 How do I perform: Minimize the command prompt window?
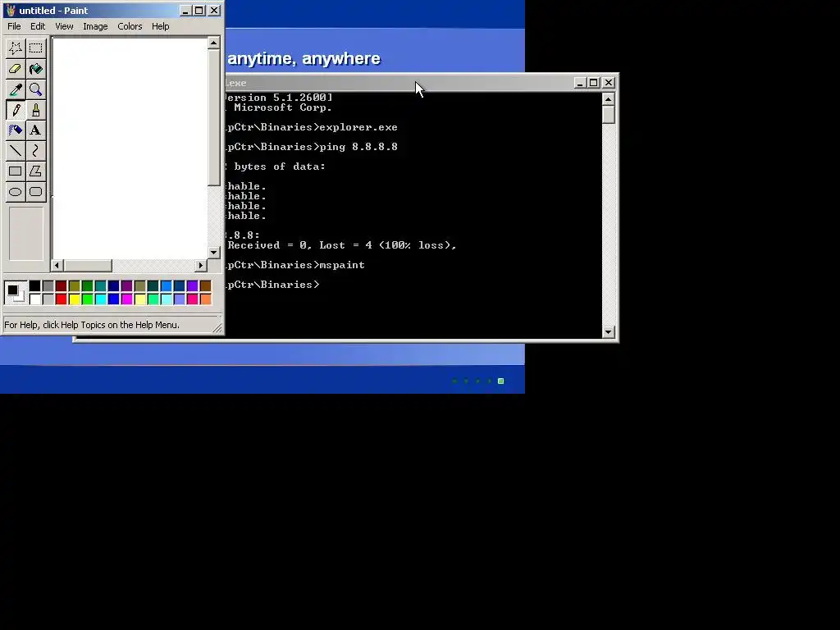tap(580, 83)
